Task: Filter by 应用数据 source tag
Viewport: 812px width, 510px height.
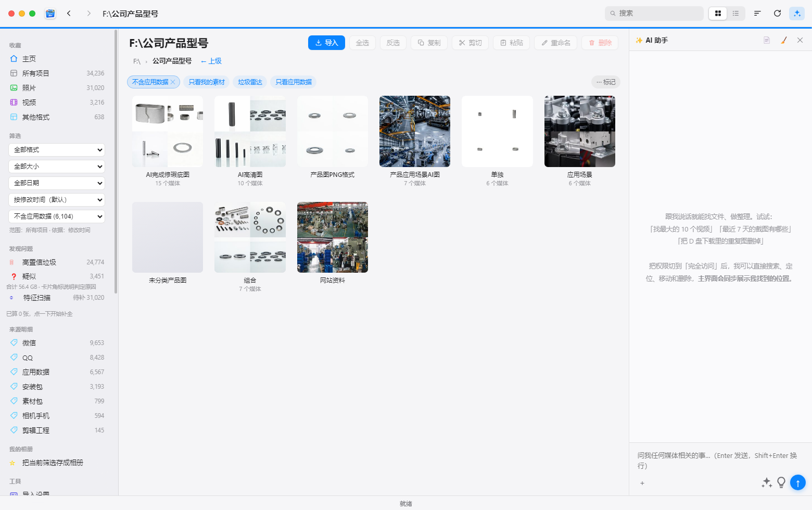Action: 57,372
